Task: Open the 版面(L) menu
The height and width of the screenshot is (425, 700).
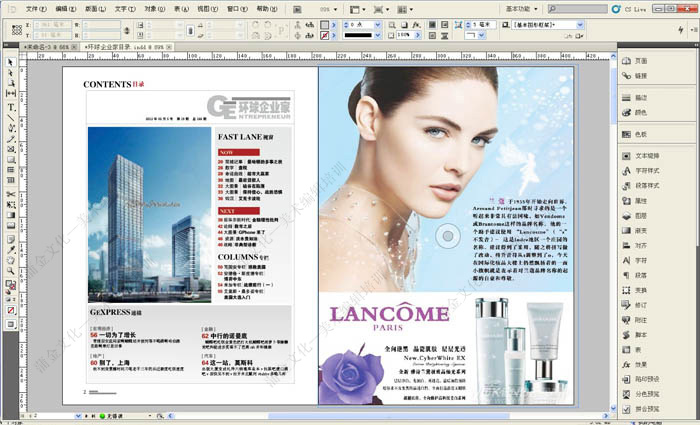Action: 95,9
